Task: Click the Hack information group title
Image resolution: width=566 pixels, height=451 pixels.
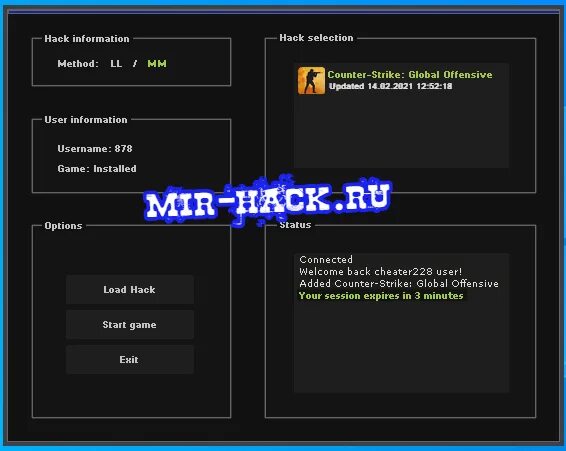Action: tap(87, 39)
